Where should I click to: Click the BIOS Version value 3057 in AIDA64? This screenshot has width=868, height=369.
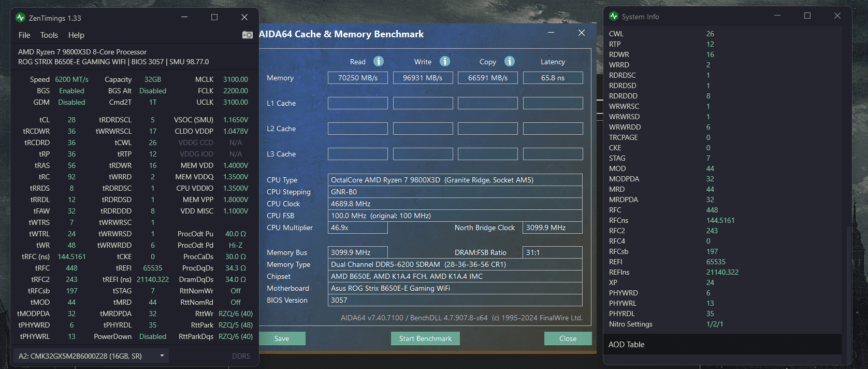pyautogui.click(x=455, y=300)
